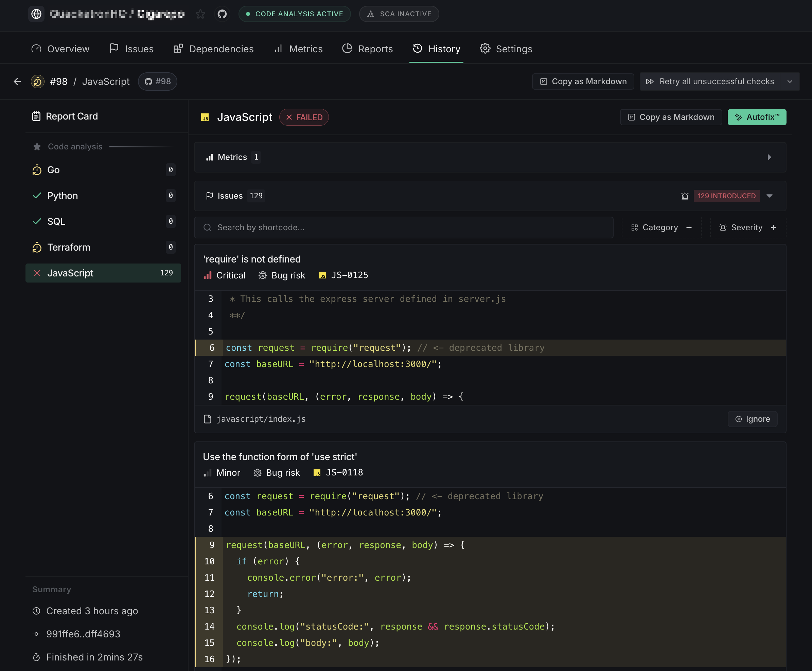Expand the Metrics section arrow
Viewport: 812px width, 671px height.
pos(769,157)
